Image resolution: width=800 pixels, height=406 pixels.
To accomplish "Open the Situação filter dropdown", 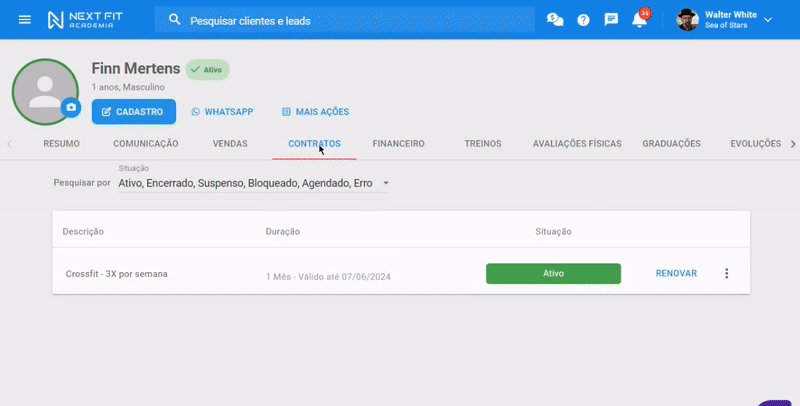I will pyautogui.click(x=254, y=183).
